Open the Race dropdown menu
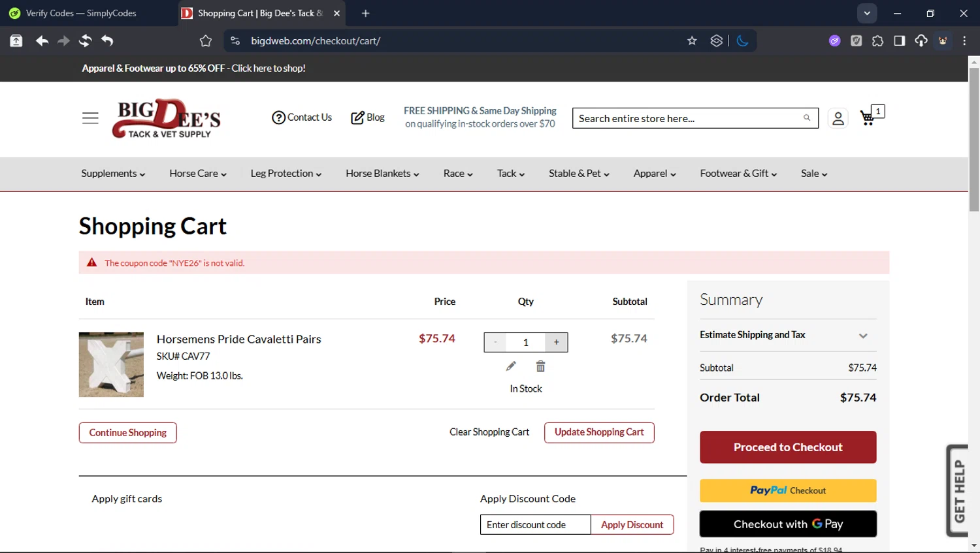 click(458, 174)
